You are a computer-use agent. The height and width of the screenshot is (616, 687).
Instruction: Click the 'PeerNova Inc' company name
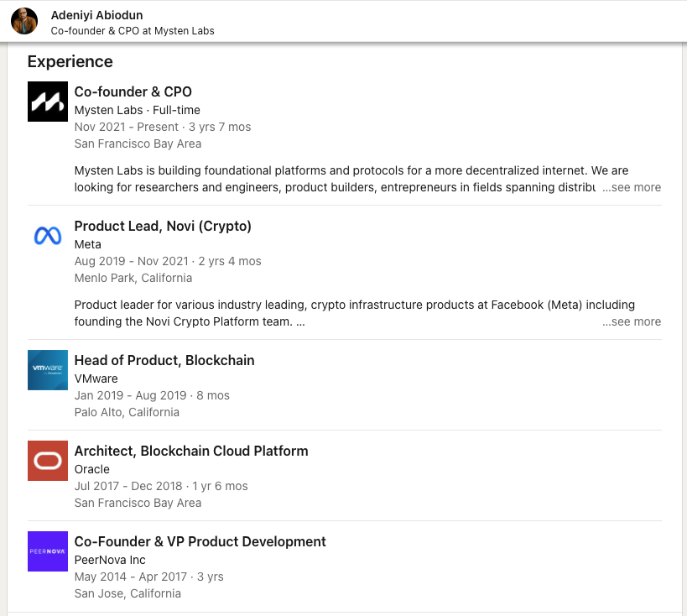pyautogui.click(x=110, y=560)
